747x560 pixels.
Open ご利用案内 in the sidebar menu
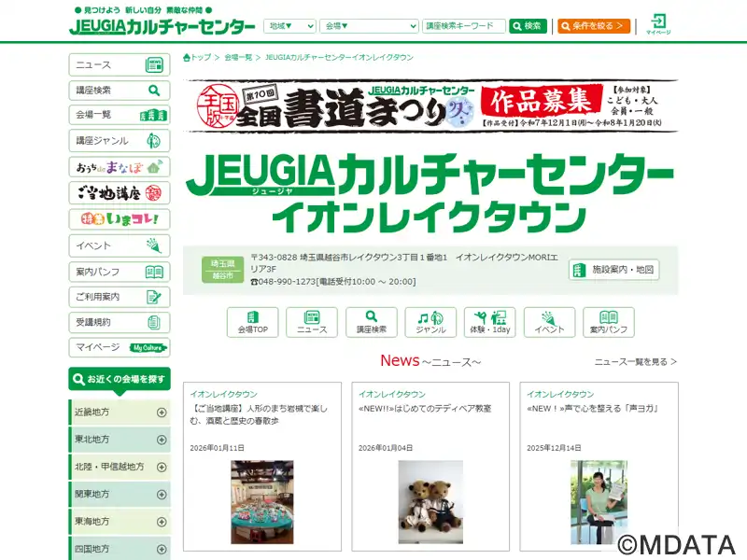pos(120,297)
